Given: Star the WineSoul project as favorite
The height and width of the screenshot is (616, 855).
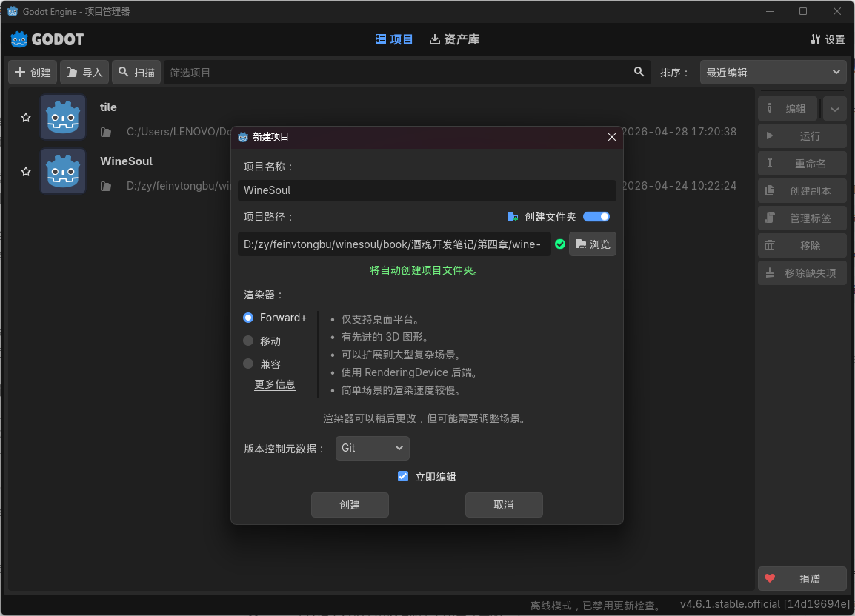Looking at the screenshot, I should [x=26, y=172].
